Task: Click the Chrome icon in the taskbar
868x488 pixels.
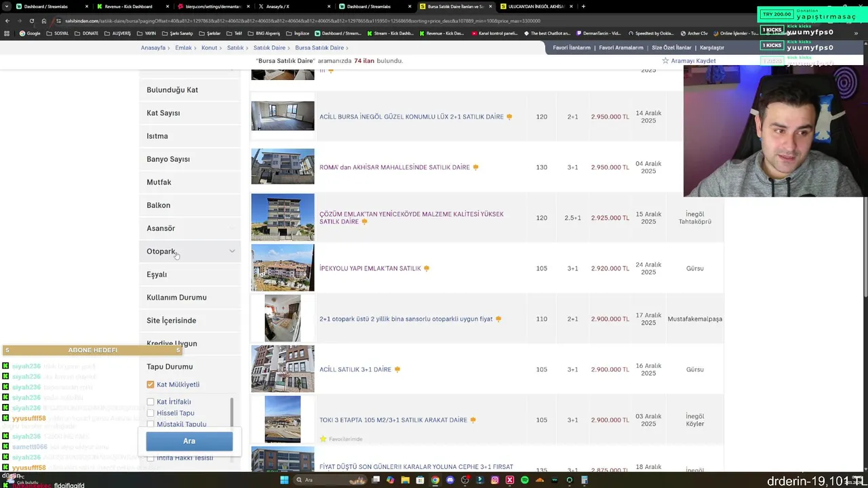Action: (x=435, y=480)
